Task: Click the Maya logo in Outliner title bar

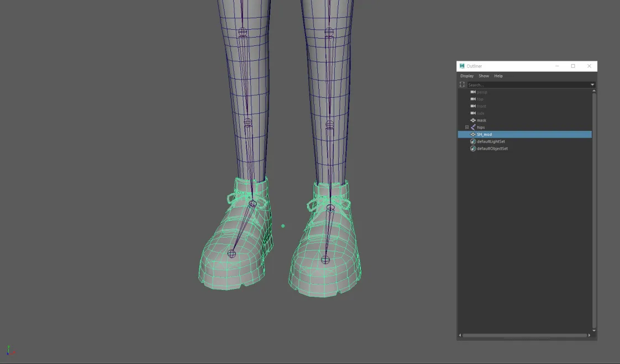Action: [461, 66]
